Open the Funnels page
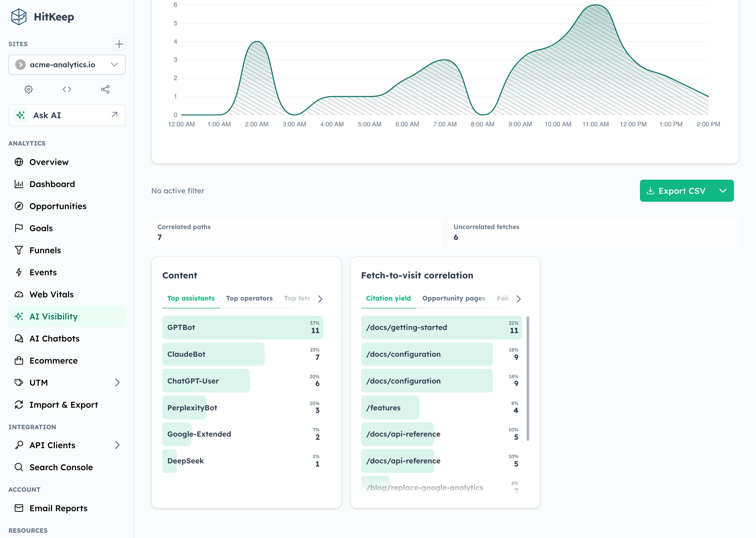This screenshot has width=756, height=538. click(x=67, y=250)
